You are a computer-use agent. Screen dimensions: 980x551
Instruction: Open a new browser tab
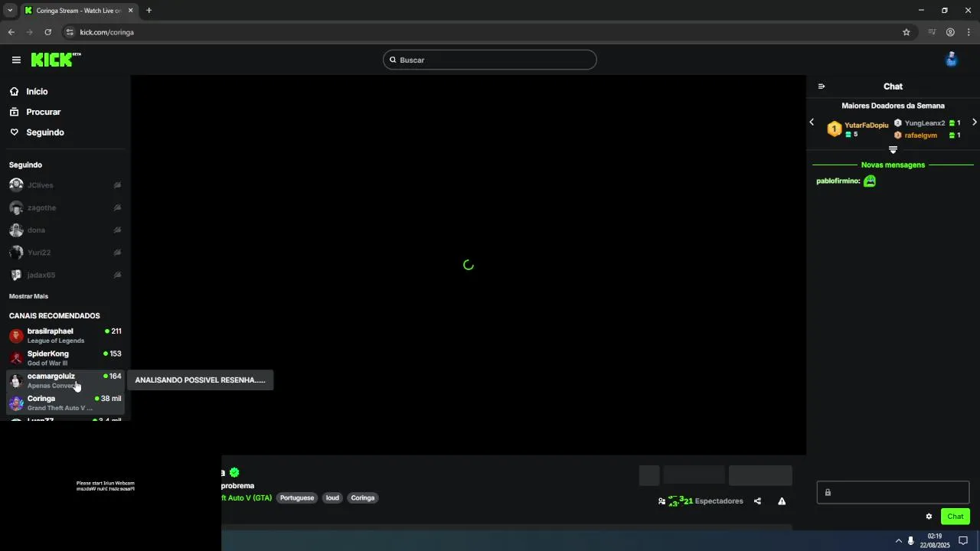(149, 11)
